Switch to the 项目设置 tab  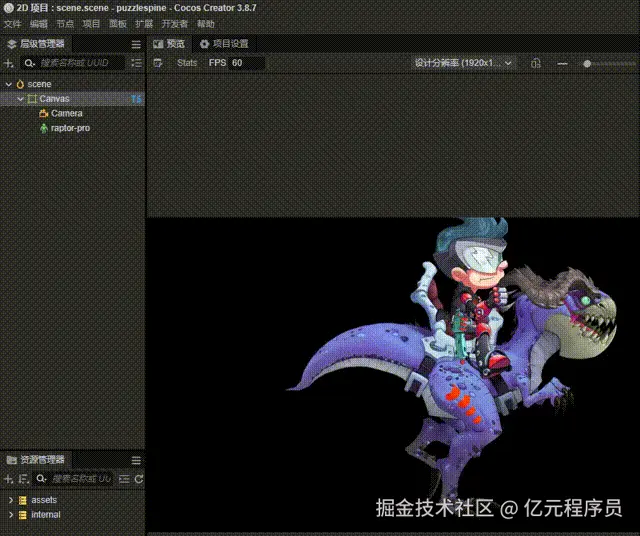(x=224, y=44)
